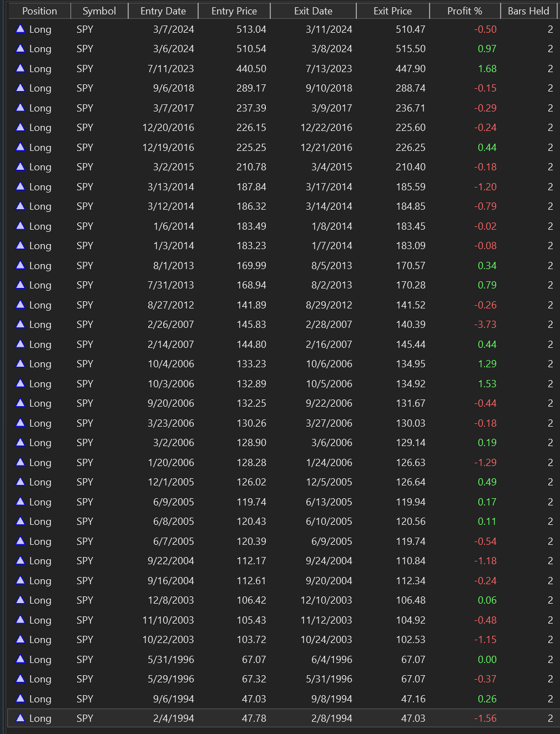
Task: Sort by the Symbol column header
Action: (x=99, y=11)
